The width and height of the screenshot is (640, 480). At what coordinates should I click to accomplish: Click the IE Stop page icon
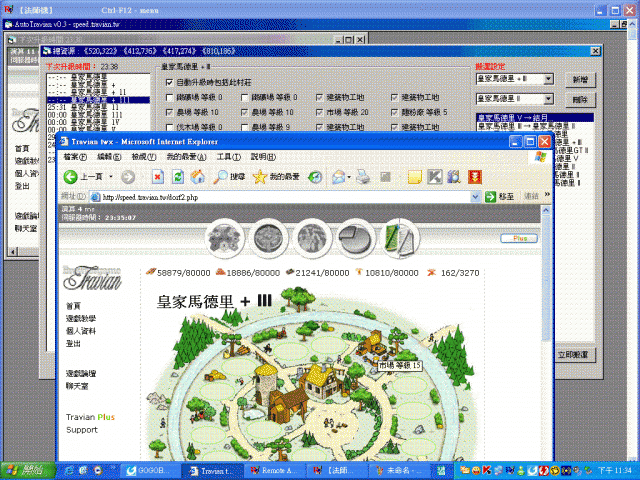point(158,177)
